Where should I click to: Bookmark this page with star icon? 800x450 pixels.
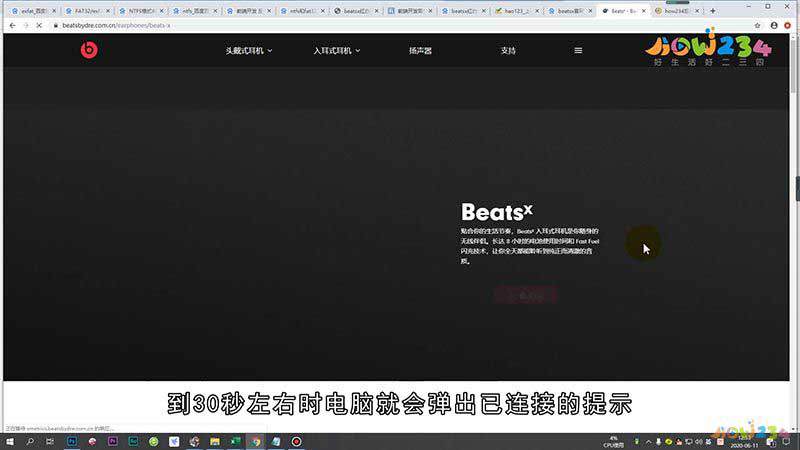[757, 25]
